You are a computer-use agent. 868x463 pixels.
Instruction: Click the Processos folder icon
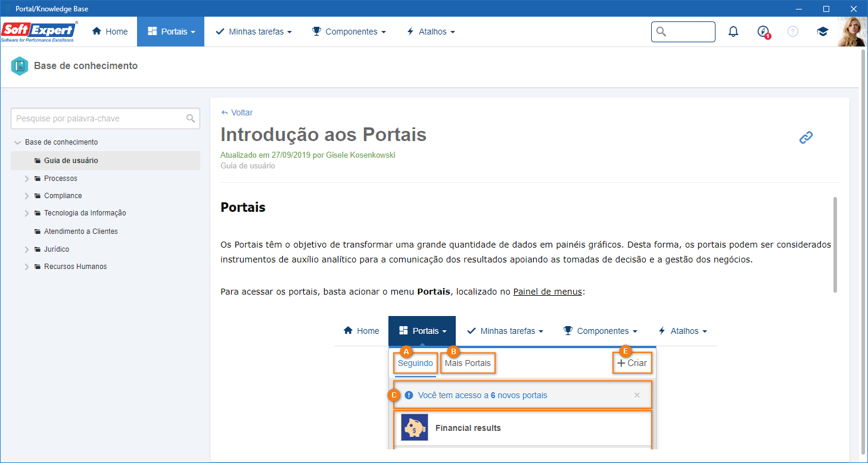click(38, 179)
